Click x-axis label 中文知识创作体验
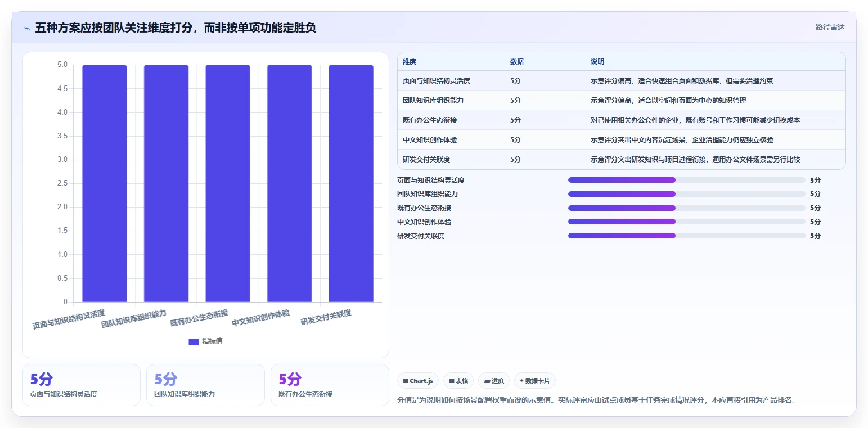 pyautogui.click(x=261, y=318)
